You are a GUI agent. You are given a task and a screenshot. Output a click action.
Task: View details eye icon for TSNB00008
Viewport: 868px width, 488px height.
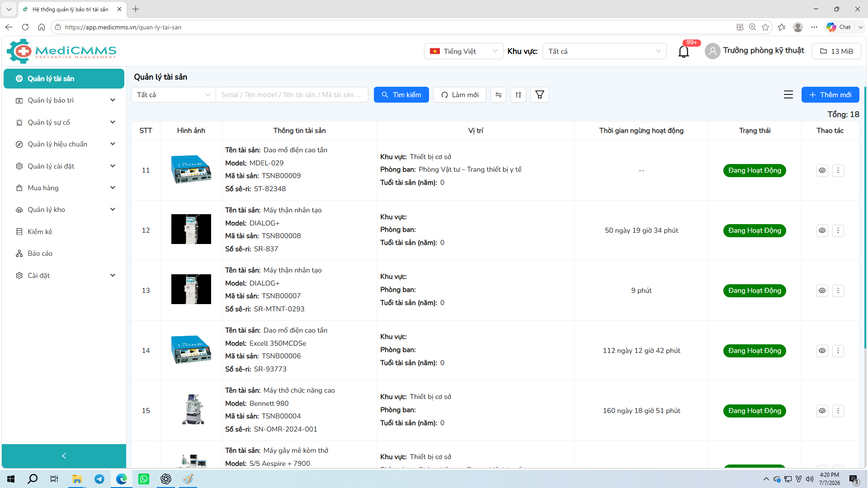click(822, 230)
